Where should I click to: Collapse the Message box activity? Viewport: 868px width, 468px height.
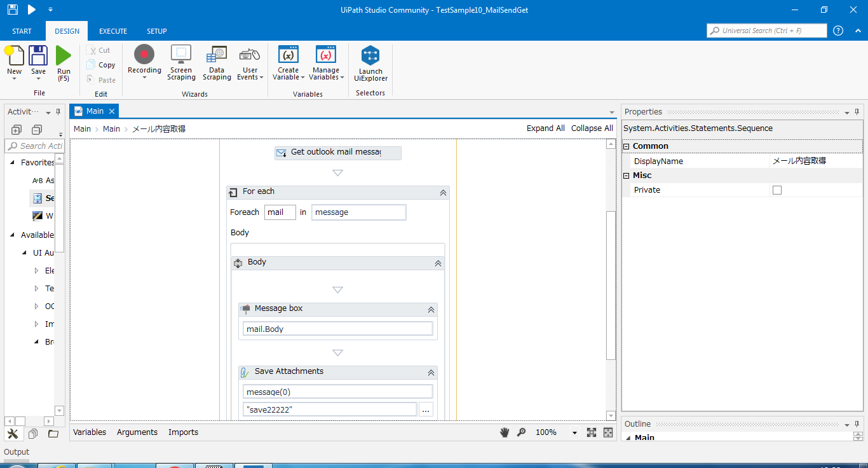[431, 309]
